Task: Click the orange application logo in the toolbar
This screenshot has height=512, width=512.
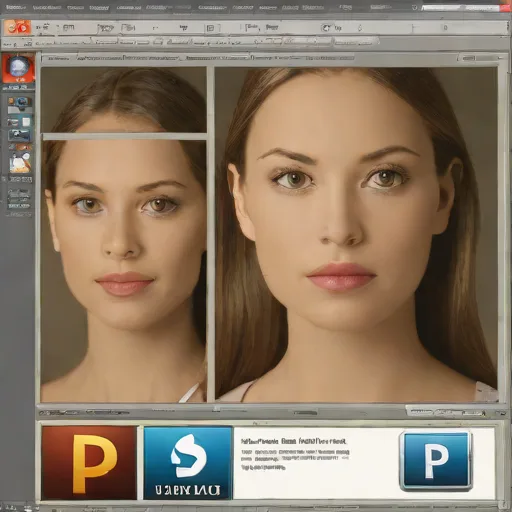Action: 18,28
